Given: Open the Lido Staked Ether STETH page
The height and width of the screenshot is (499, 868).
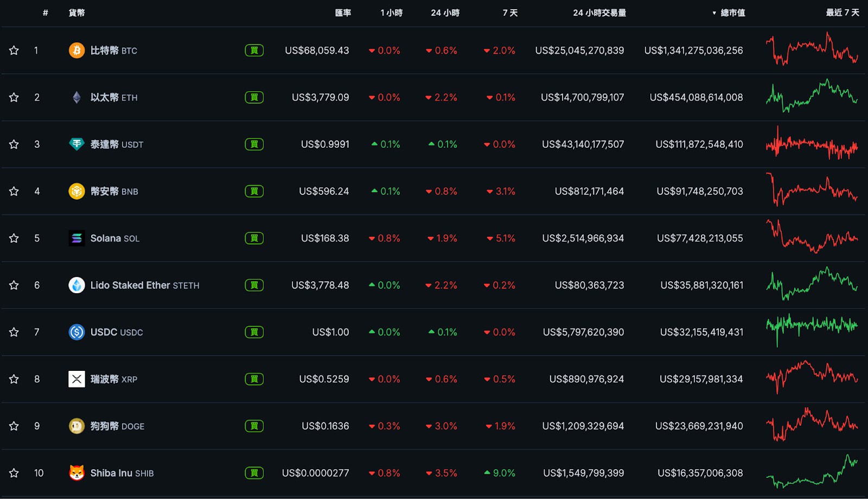Looking at the screenshot, I should click(145, 285).
